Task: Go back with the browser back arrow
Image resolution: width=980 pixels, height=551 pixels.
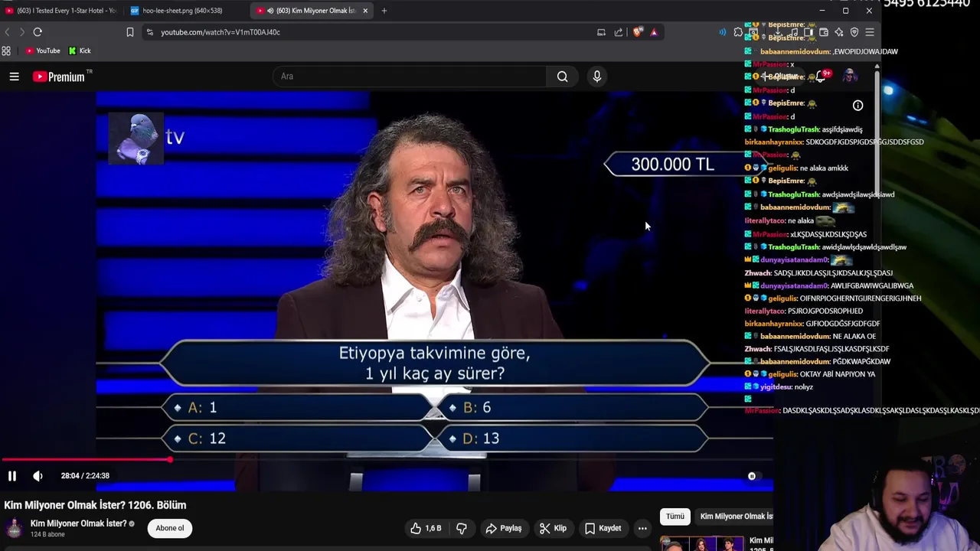Action: click(8, 32)
